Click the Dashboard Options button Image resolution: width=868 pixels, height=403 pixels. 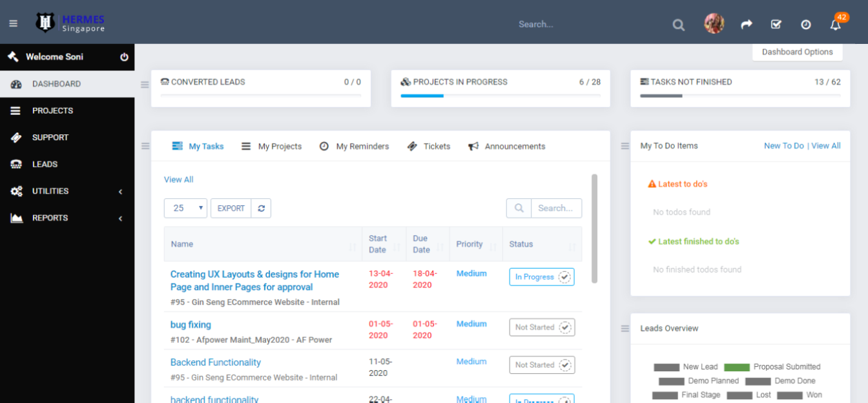click(x=797, y=52)
